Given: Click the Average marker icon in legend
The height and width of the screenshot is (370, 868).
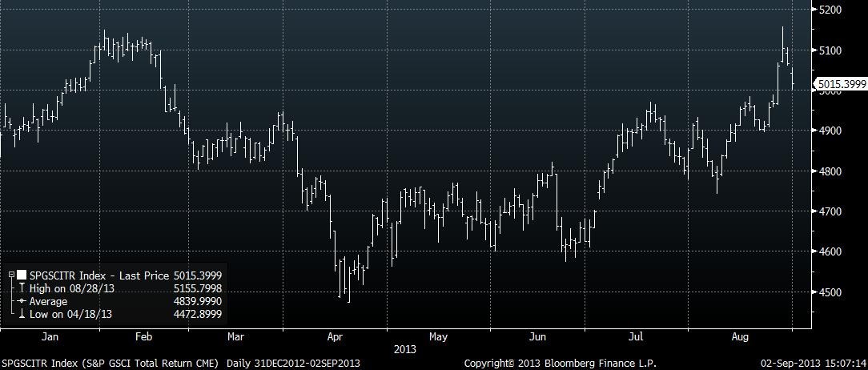Looking at the screenshot, I should coord(22,301).
